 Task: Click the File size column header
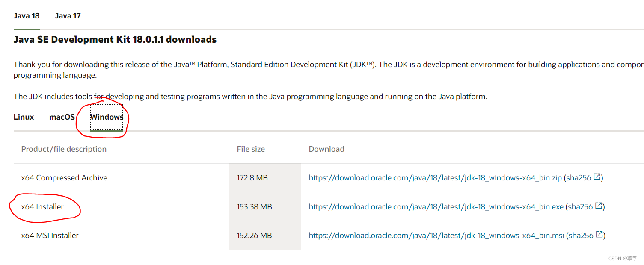251,149
